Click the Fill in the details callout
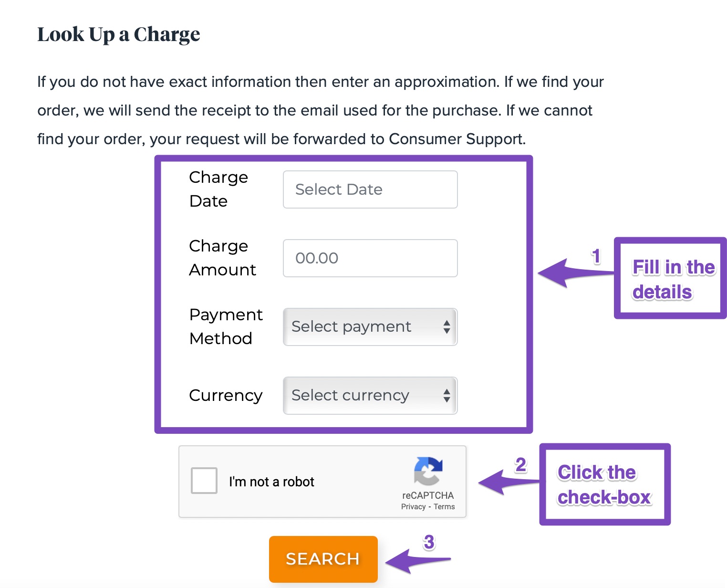The height and width of the screenshot is (588, 727). pyautogui.click(x=670, y=278)
